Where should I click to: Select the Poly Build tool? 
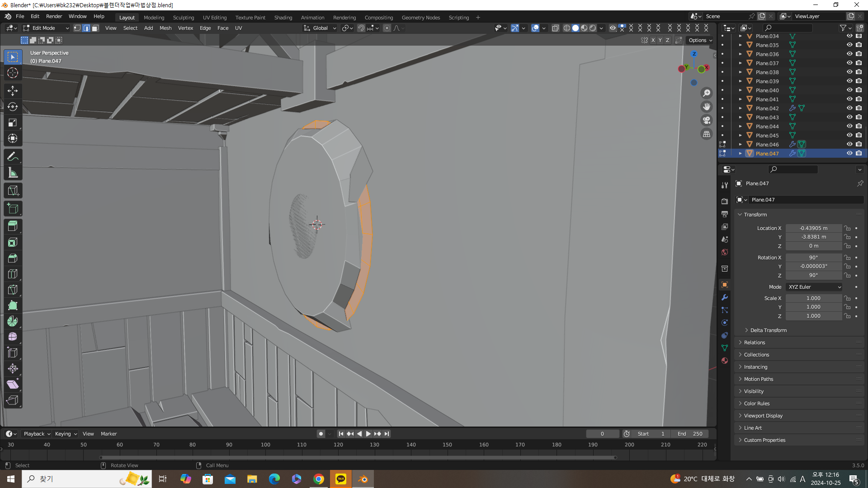click(x=13, y=305)
